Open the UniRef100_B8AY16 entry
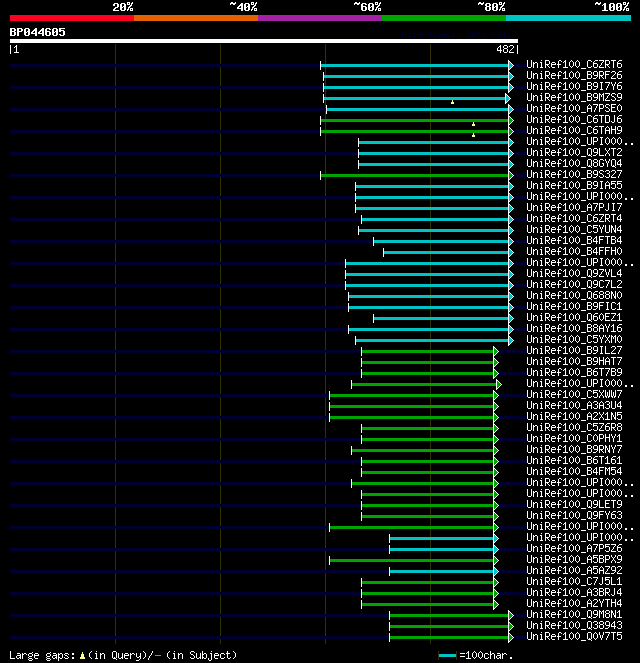The image size is (640, 663). (x=574, y=328)
